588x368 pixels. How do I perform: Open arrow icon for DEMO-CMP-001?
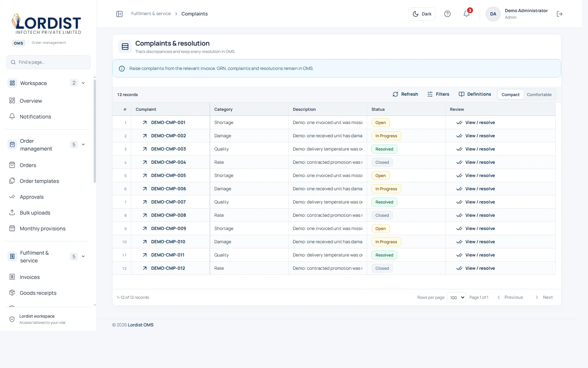145,123
